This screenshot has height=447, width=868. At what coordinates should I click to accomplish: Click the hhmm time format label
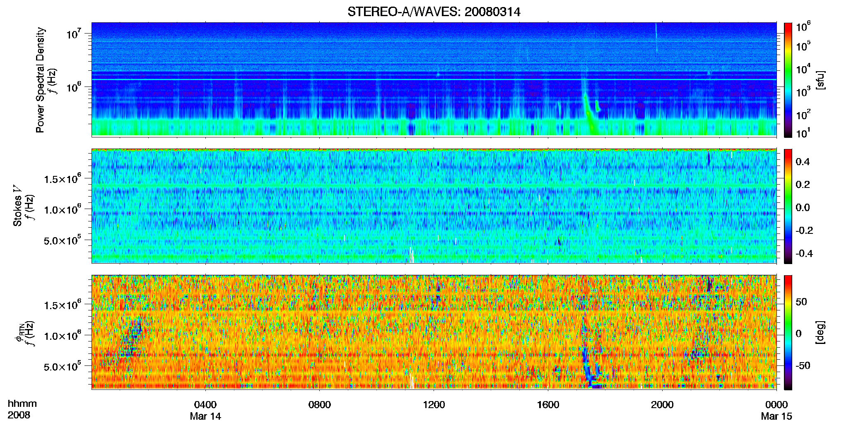point(22,404)
